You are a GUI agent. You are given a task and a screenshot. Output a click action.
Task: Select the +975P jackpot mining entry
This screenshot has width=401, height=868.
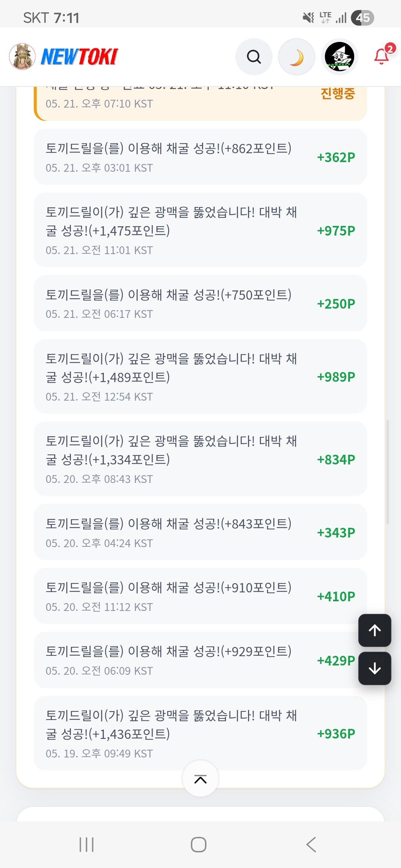tap(200, 230)
